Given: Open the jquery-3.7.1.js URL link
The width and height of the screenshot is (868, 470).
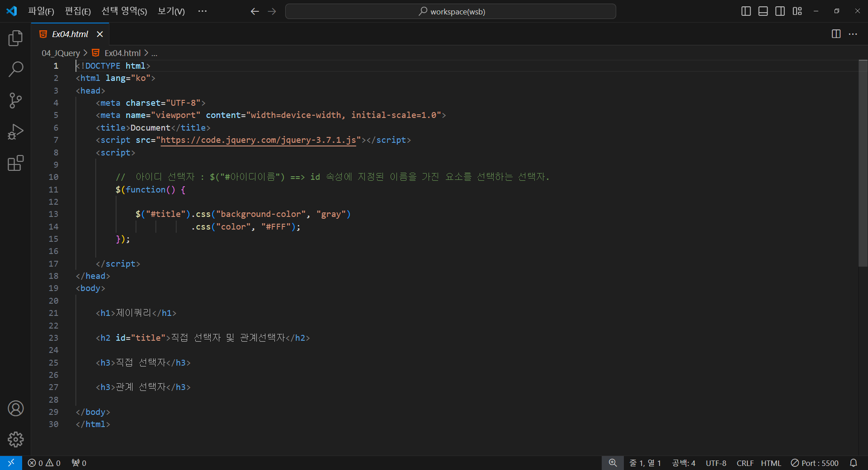Looking at the screenshot, I should click(x=258, y=140).
